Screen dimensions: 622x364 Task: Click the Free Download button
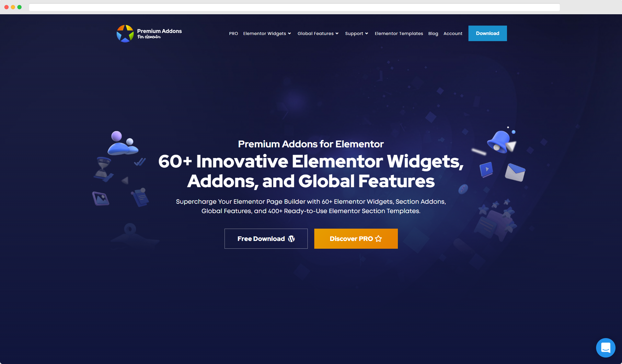[266, 239]
